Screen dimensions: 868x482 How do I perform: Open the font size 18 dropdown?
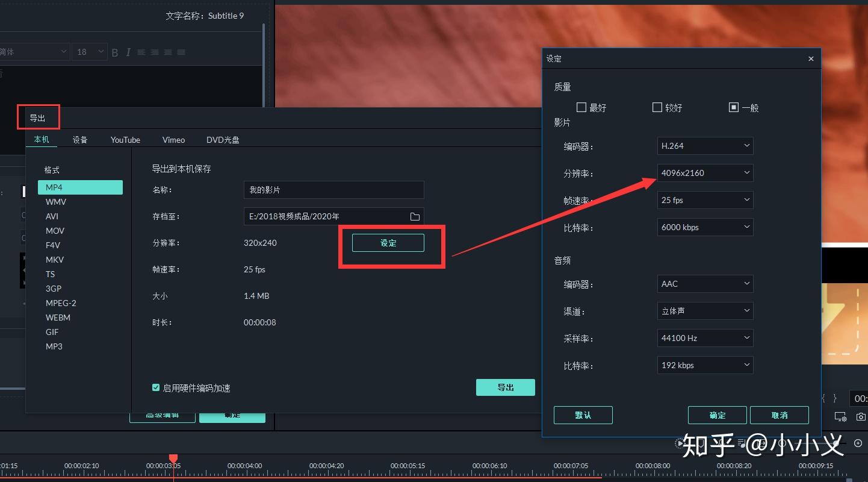(89, 52)
